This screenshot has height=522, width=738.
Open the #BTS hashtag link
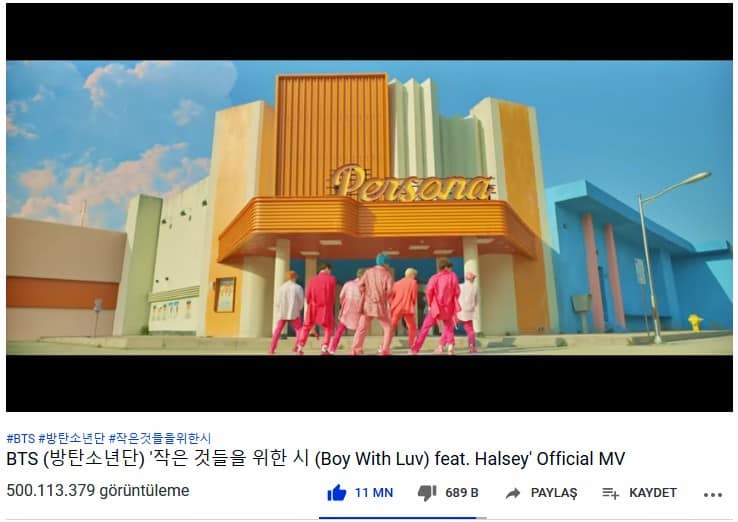[21, 439]
